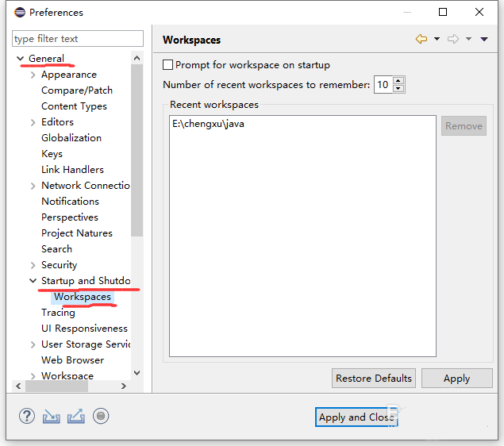The width and height of the screenshot is (504, 446).
Task: Maximize the Preferences window
Action: coord(443,12)
